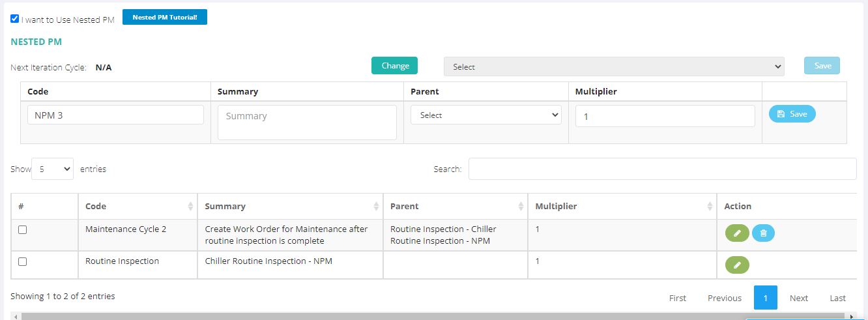Edit the Routine Inspection row

point(737,265)
